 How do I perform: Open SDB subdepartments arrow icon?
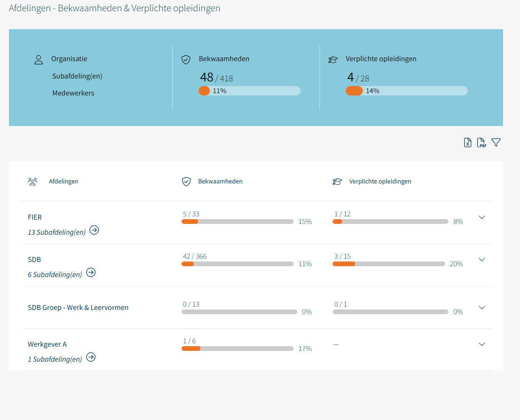click(x=91, y=273)
